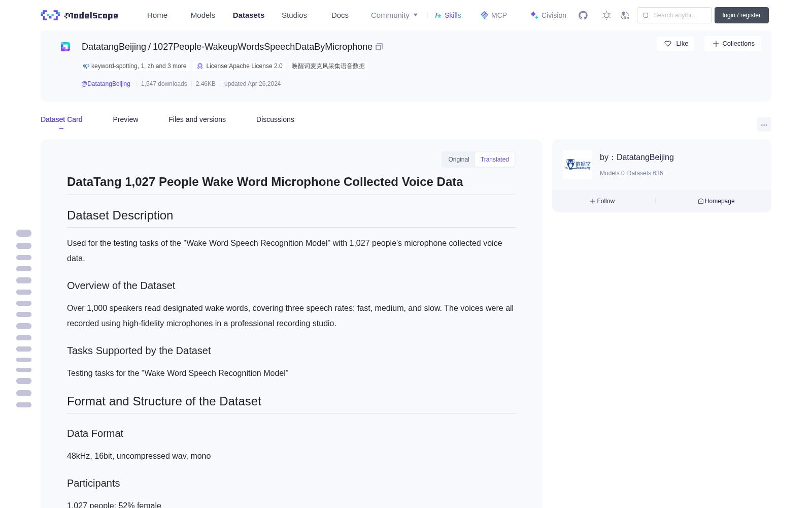The image size is (812, 508).
Task: Click the '1,547 downloads' text
Action: (x=164, y=84)
